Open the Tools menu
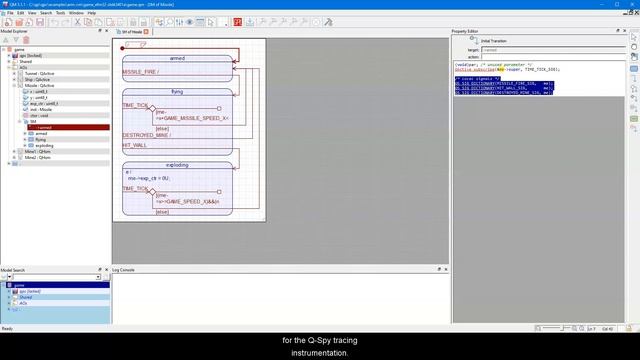 (x=60, y=13)
